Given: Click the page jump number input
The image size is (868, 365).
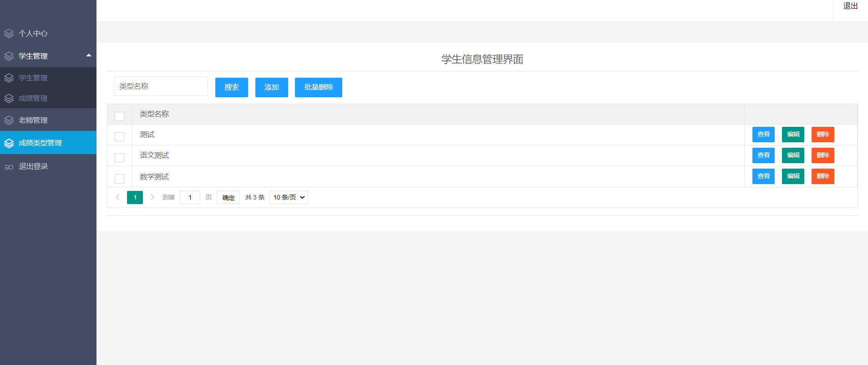Looking at the screenshot, I should (x=190, y=197).
